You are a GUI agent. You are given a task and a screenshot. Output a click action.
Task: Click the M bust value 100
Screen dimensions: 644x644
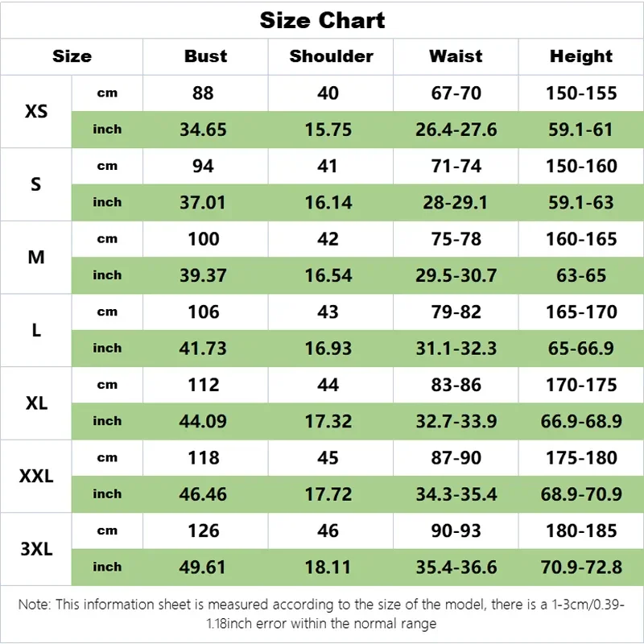(204, 239)
